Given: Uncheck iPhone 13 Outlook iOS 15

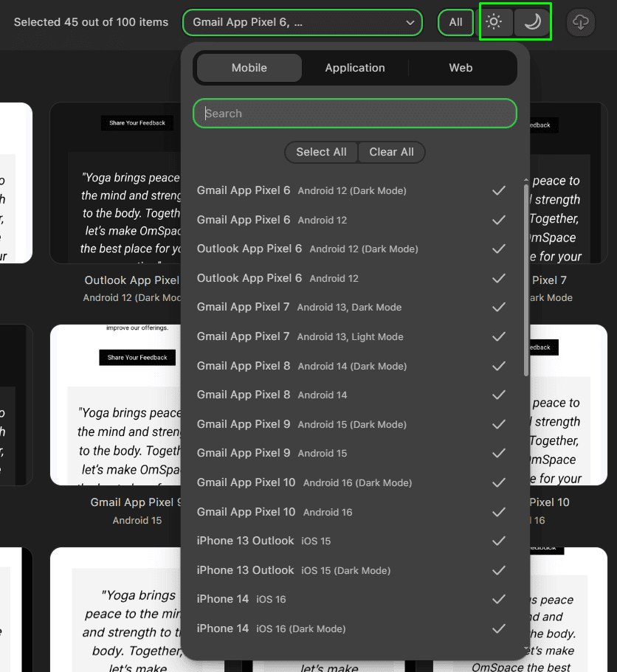Looking at the screenshot, I should 499,541.
